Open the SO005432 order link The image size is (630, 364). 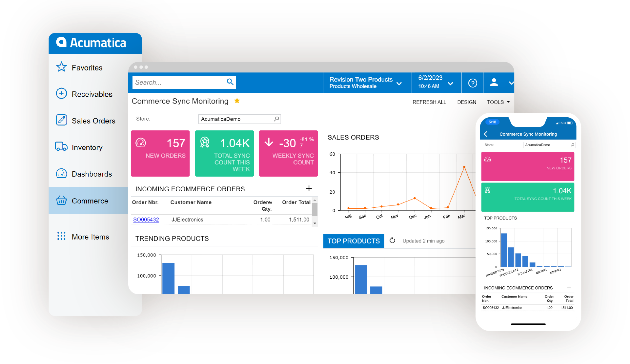(146, 220)
